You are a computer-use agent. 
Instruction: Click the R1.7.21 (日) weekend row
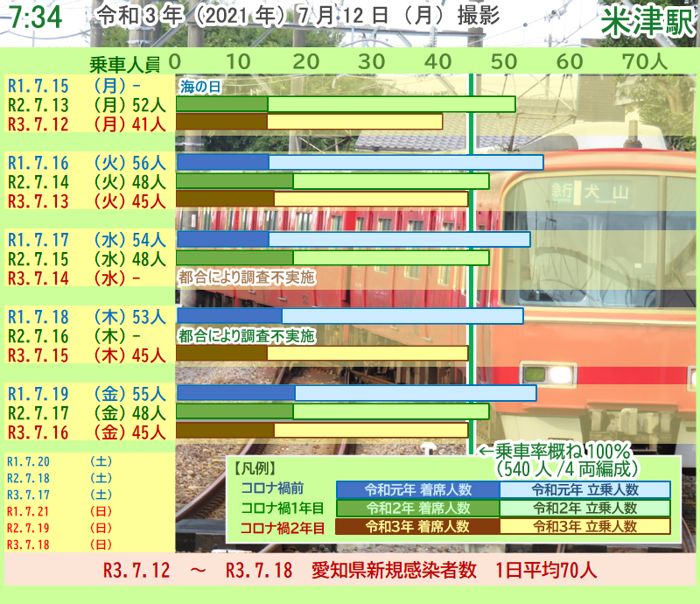tap(59, 511)
